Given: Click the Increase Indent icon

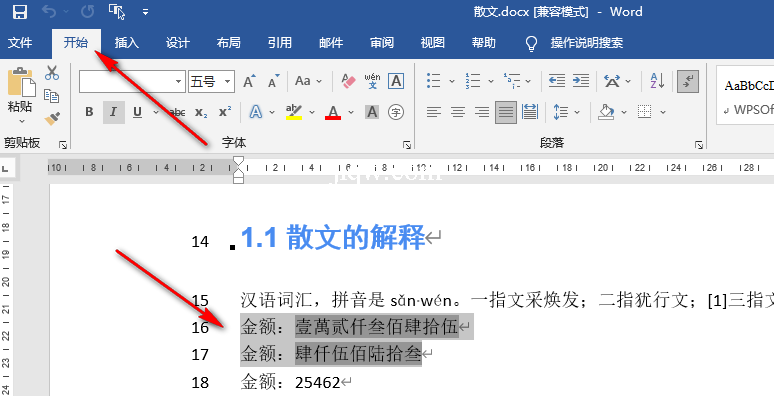Looking at the screenshot, I should pos(581,80).
